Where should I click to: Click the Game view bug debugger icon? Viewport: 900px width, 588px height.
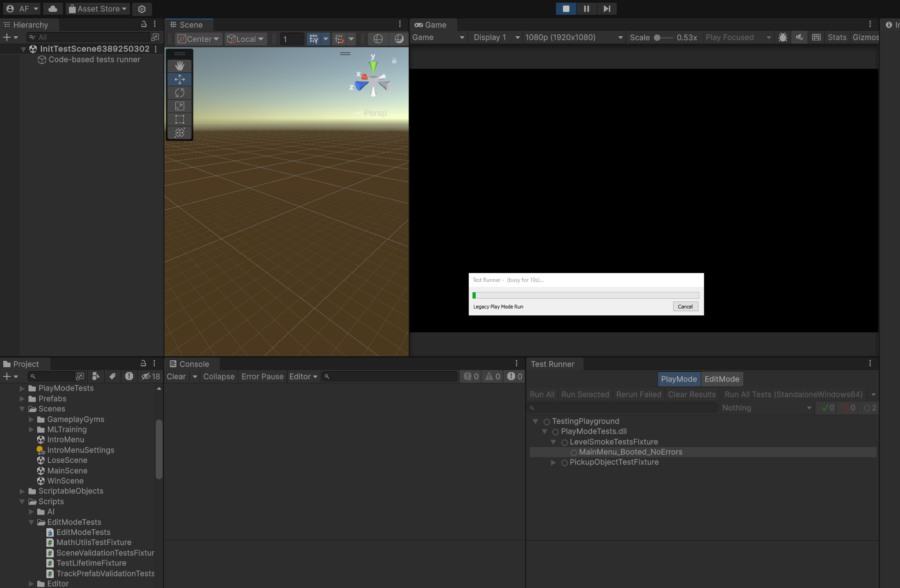783,38
